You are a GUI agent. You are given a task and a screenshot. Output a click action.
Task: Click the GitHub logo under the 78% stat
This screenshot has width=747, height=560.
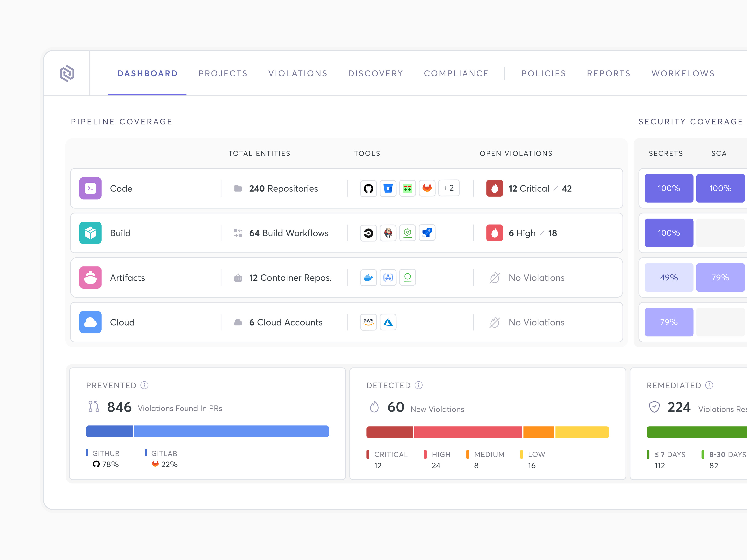(x=96, y=465)
